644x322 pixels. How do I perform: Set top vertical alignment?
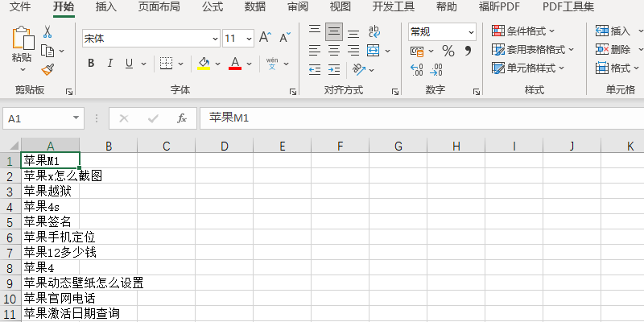pyautogui.click(x=315, y=31)
